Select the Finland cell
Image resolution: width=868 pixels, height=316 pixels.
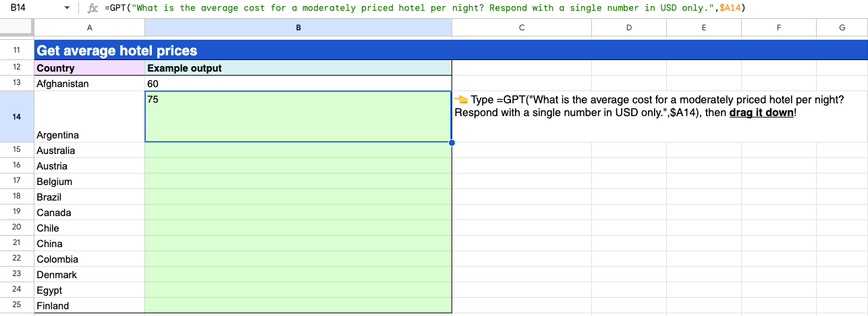[89, 306]
